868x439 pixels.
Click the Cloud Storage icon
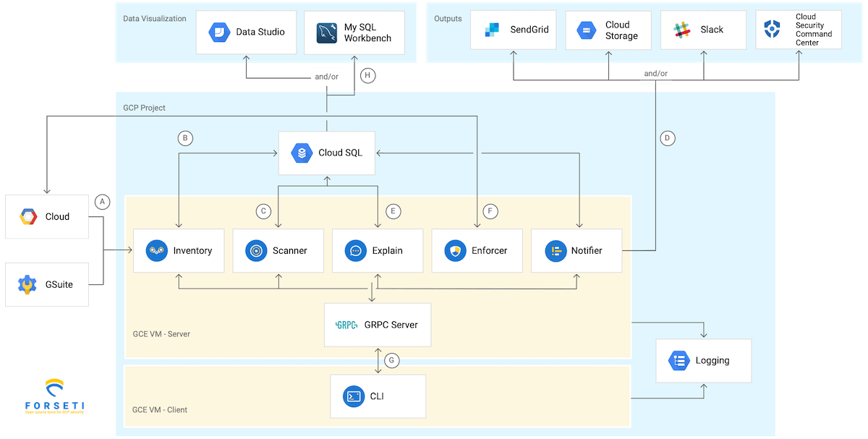pyautogui.click(x=585, y=30)
